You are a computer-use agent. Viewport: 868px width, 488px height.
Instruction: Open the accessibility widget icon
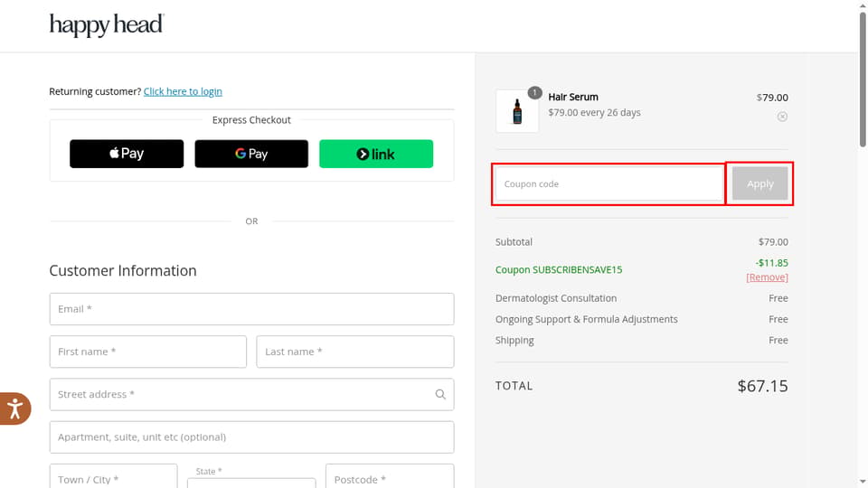(15, 408)
